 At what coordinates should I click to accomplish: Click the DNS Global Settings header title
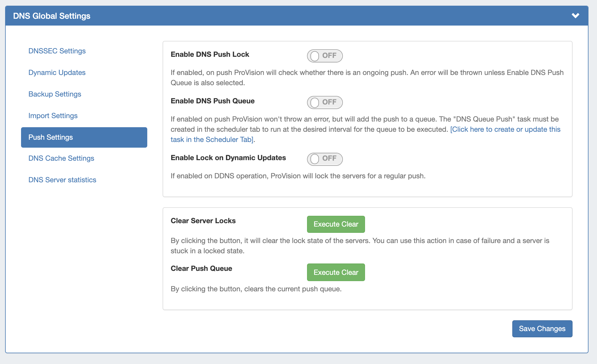52,16
